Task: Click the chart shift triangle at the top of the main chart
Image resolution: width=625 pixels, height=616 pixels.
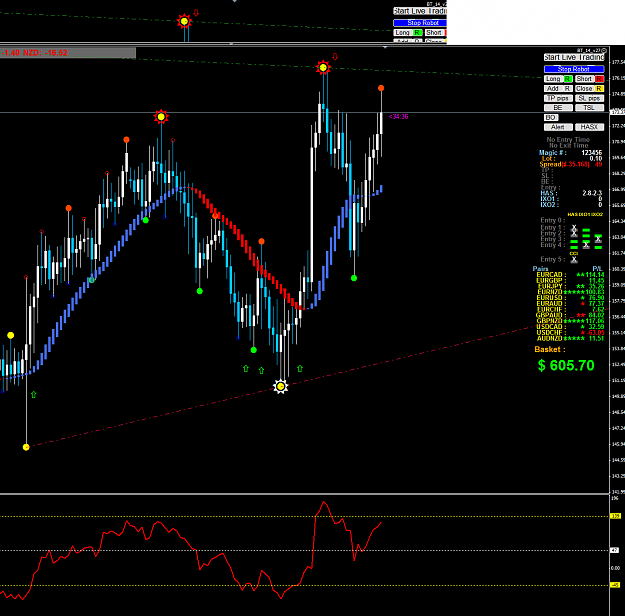Action: pos(385,47)
